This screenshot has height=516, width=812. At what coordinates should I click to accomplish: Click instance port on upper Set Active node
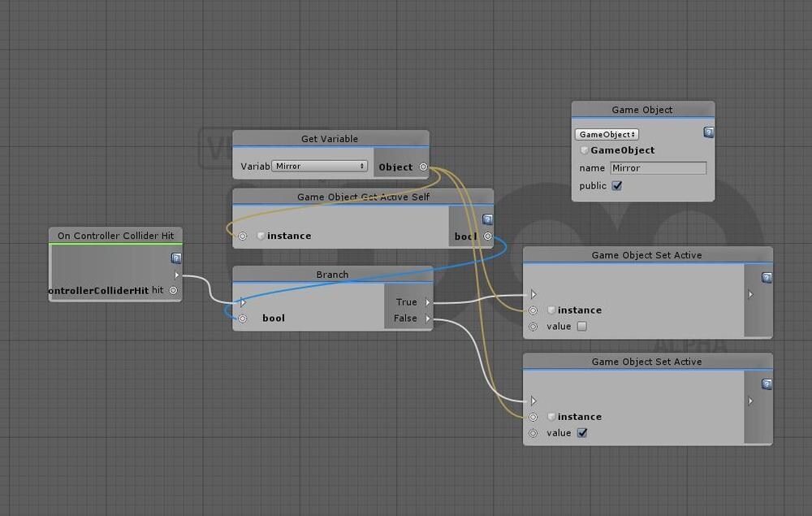coord(533,310)
